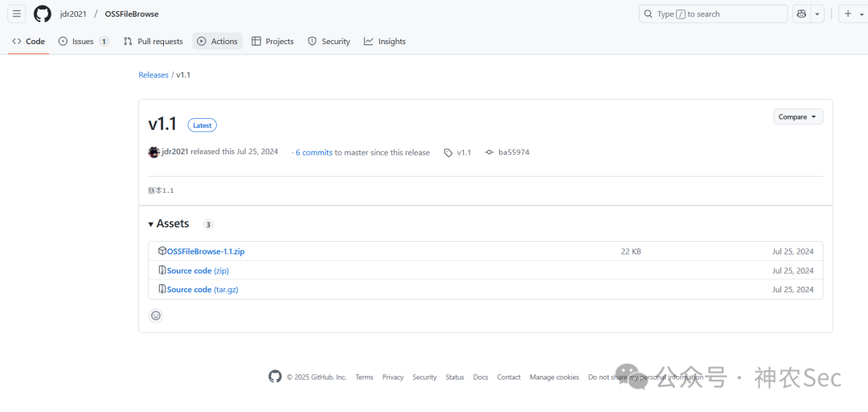The width and height of the screenshot is (868, 412).
Task: Switch to the Issues tab
Action: (x=84, y=42)
